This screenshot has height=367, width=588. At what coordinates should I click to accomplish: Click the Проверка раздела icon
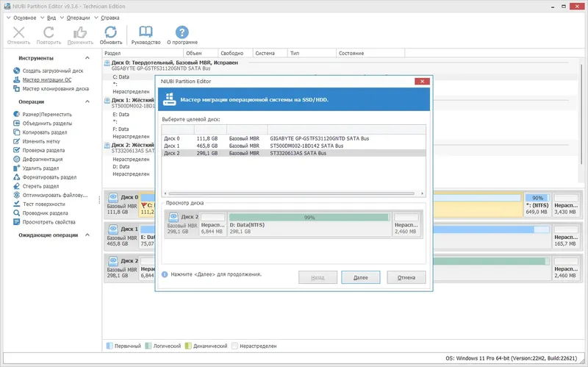16,150
